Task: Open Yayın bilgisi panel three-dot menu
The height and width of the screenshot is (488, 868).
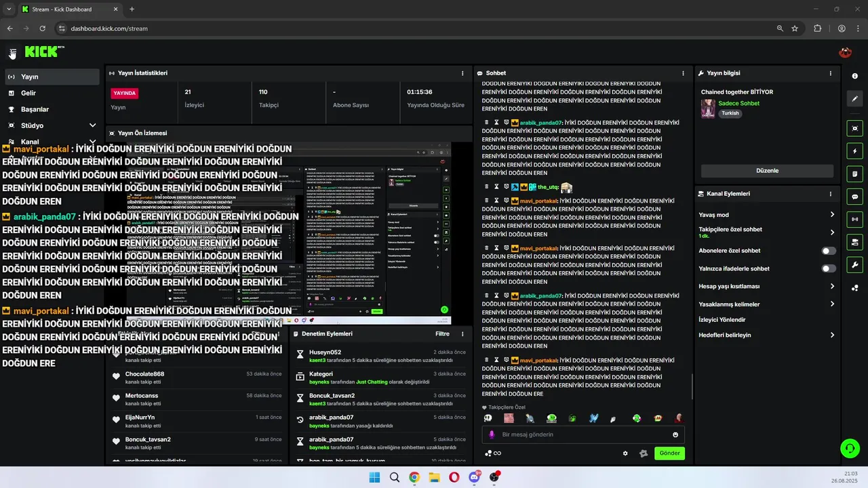Action: [x=830, y=73]
